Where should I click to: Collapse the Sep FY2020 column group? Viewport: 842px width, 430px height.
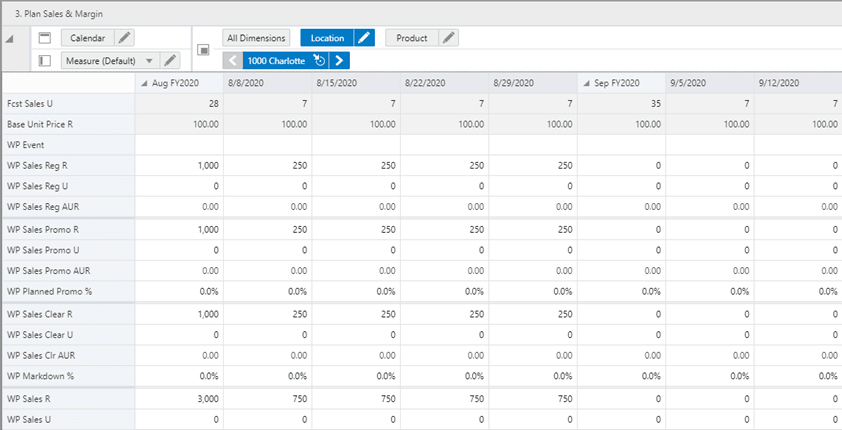tap(586, 84)
